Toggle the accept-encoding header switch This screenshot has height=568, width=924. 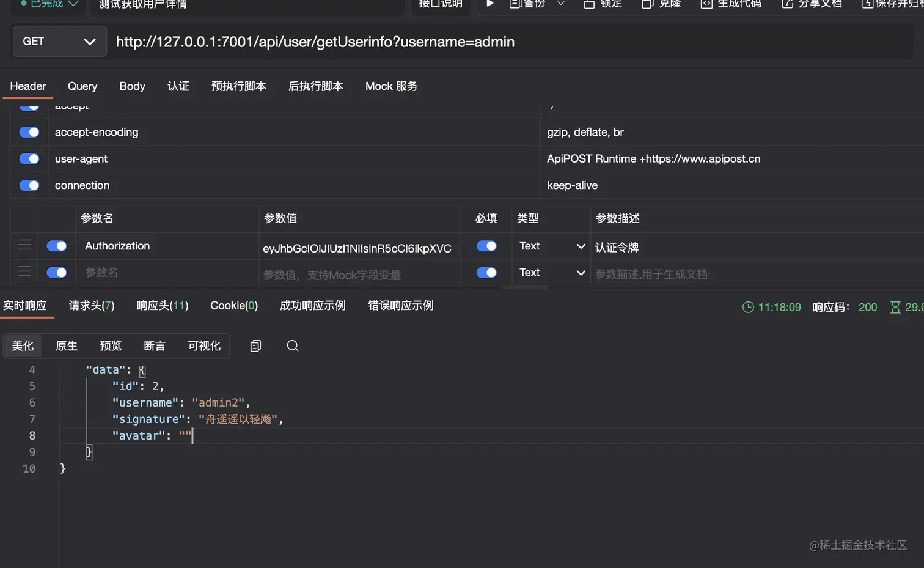pyautogui.click(x=29, y=132)
